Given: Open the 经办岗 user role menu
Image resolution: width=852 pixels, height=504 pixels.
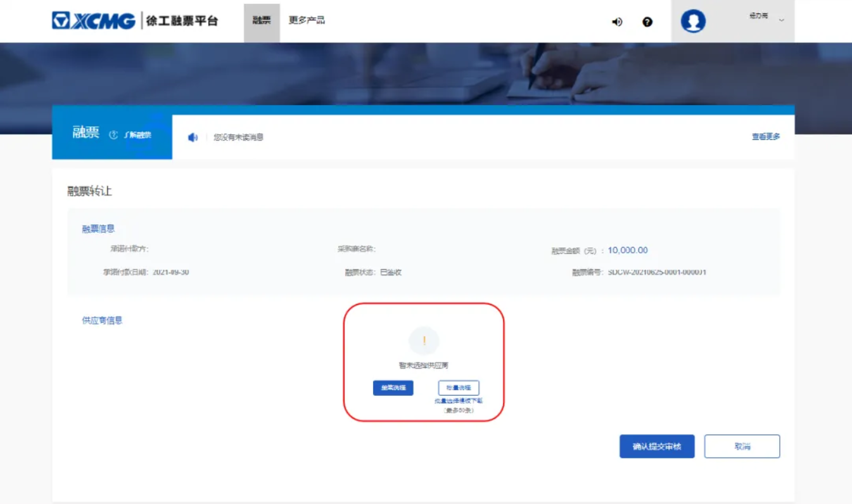Looking at the screenshot, I should point(758,16).
